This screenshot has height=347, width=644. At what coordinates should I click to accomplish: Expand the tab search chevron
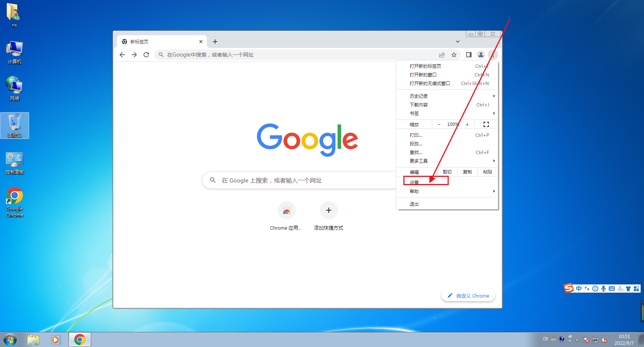coord(458,42)
